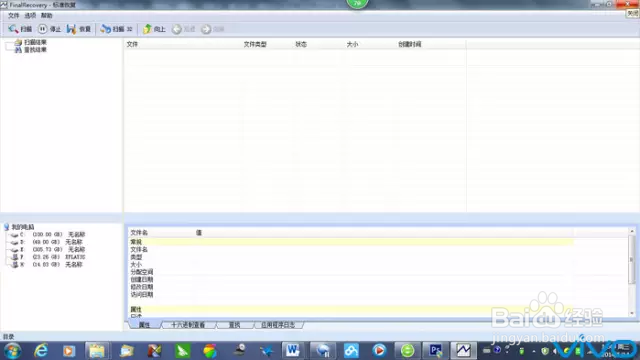This screenshot has width=640, height=360.
Task: Open the Windows Start button
Action: click(x=12, y=351)
